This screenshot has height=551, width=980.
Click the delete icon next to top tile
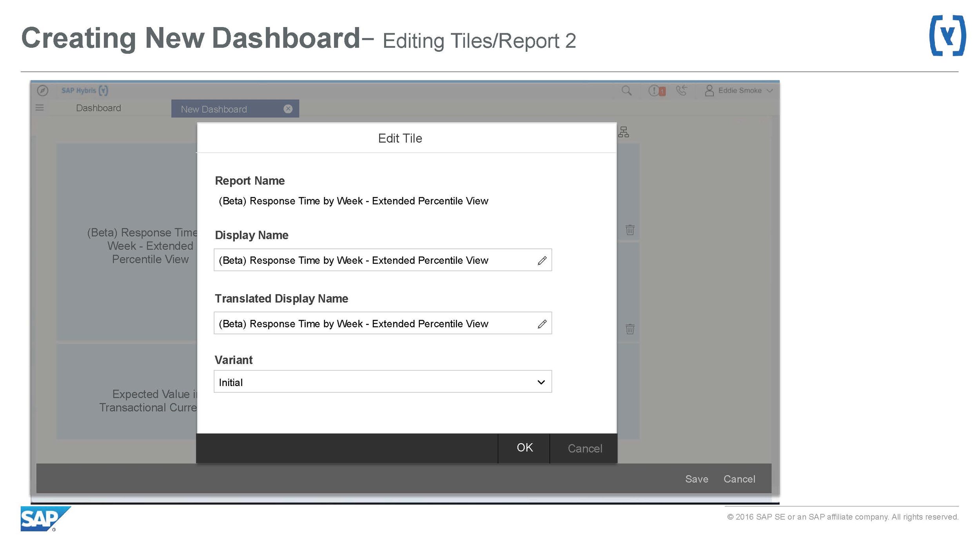[629, 229]
